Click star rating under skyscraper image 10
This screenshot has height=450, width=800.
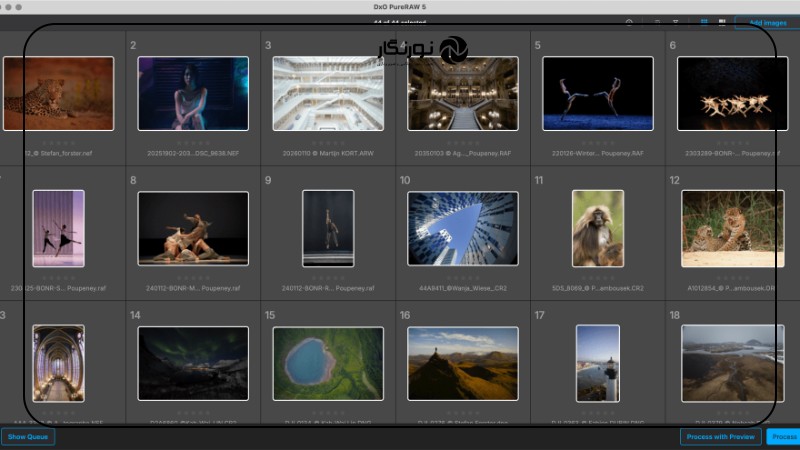coord(463,278)
